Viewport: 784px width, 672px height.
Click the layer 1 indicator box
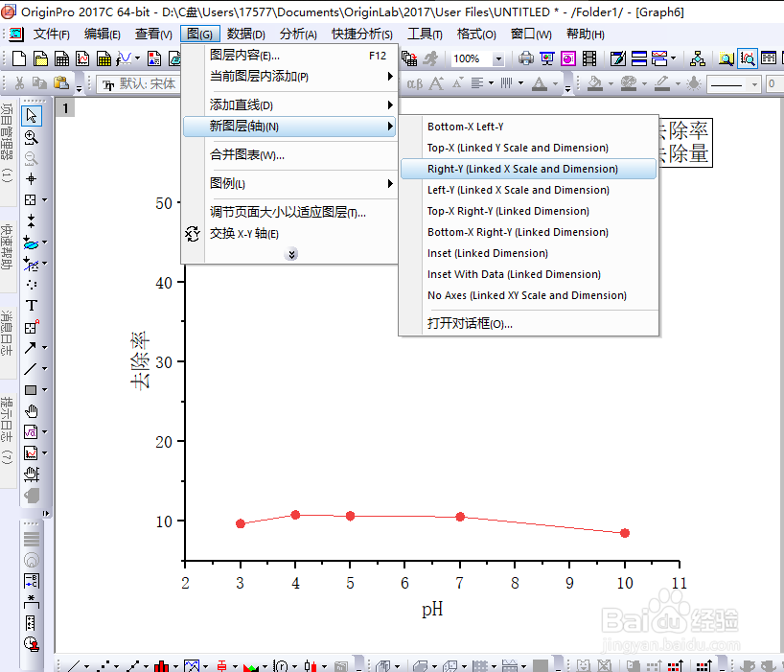tap(65, 108)
